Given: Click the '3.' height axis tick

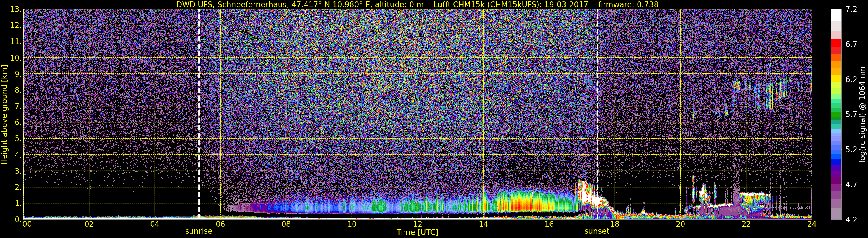Looking at the screenshot, I should (18, 171).
